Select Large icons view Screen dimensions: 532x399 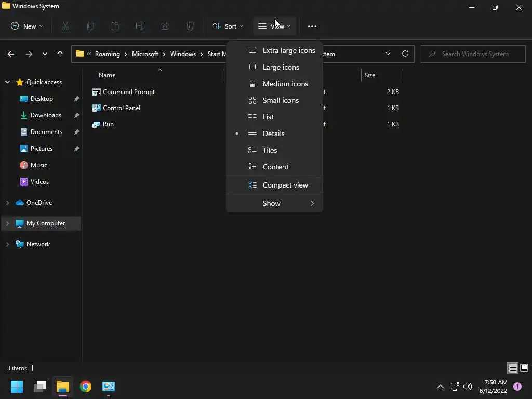point(274,67)
